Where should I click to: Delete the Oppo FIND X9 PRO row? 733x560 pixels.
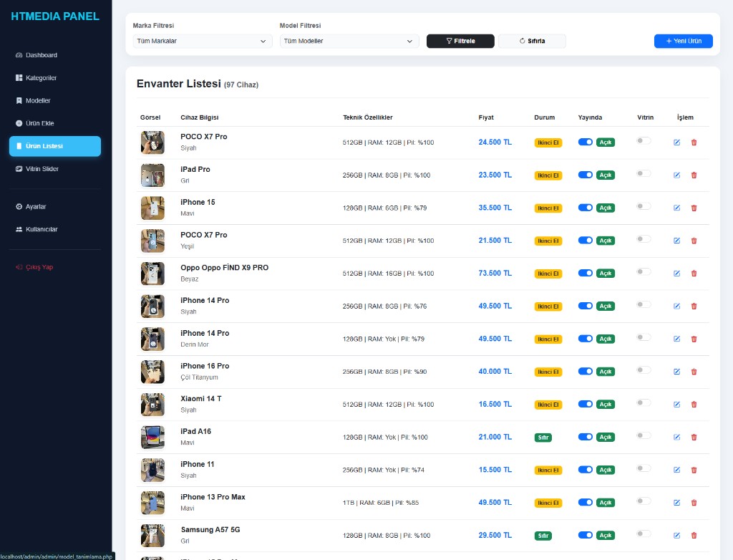(x=694, y=274)
